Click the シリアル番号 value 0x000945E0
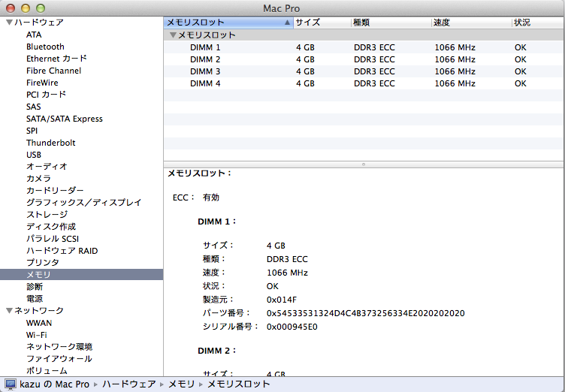 click(292, 327)
